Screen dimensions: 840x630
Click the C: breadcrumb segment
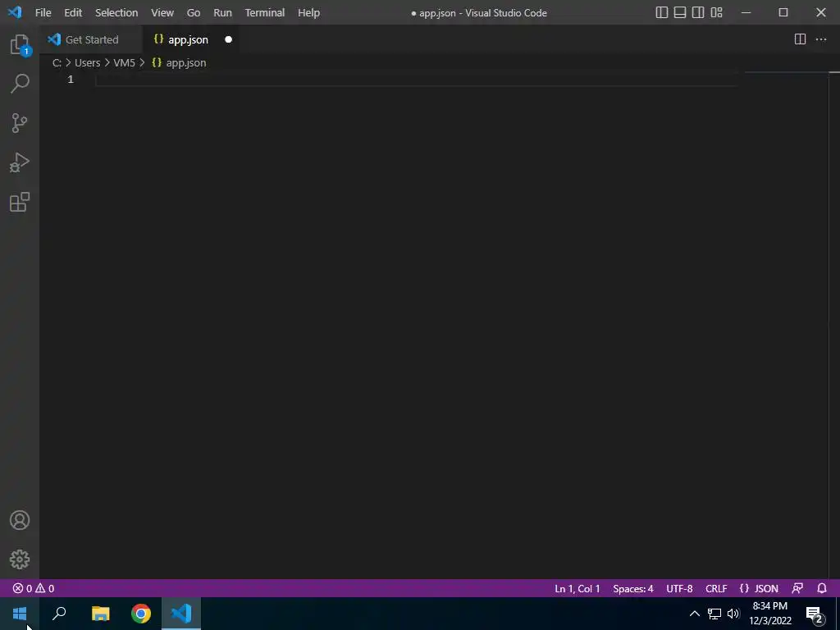coord(57,62)
